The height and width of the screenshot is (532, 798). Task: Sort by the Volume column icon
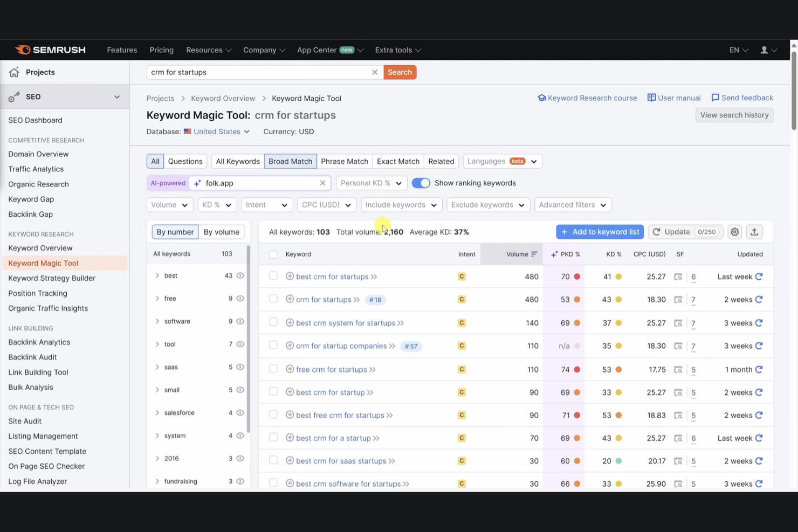pyautogui.click(x=535, y=254)
